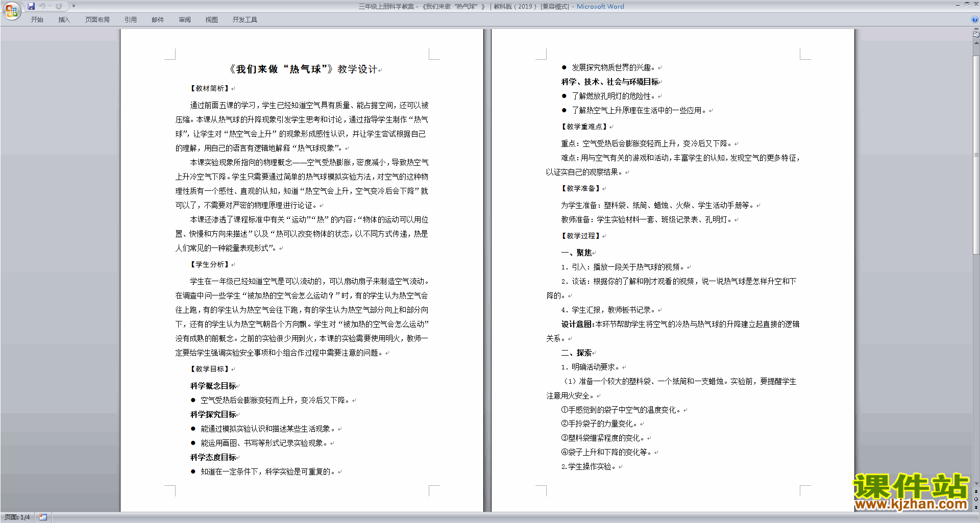
Task: Open the undo history dropdown arrow
Action: [x=50, y=6]
